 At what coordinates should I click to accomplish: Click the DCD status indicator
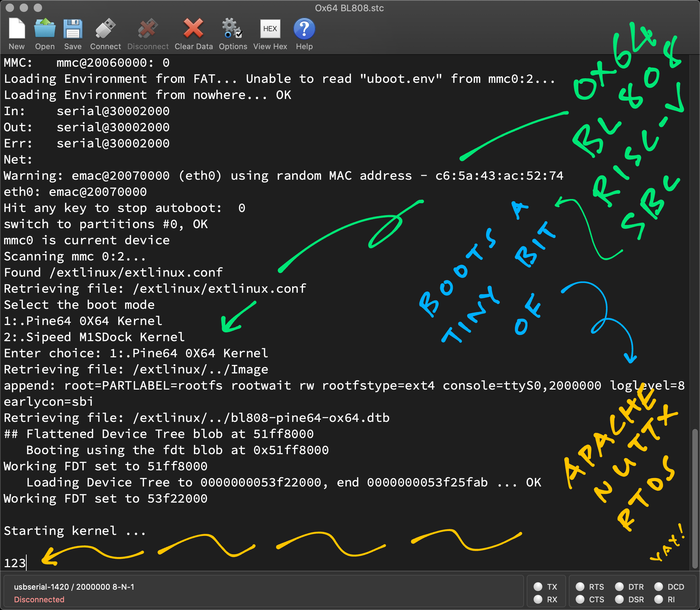coord(659,587)
